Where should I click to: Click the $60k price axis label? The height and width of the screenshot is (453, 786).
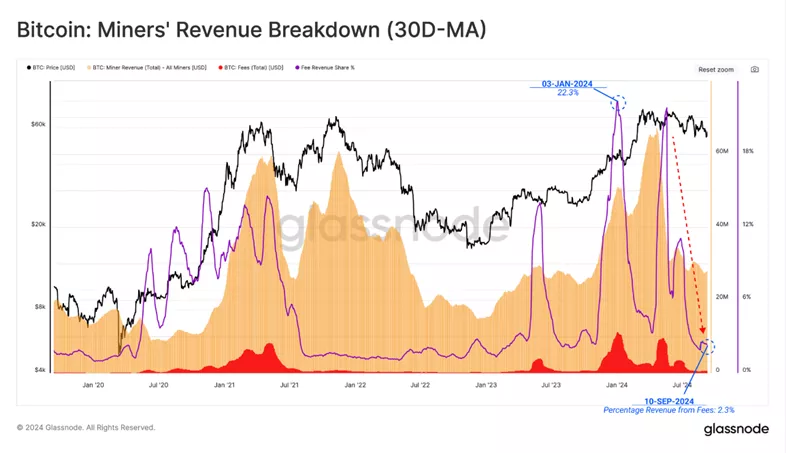pos(38,124)
